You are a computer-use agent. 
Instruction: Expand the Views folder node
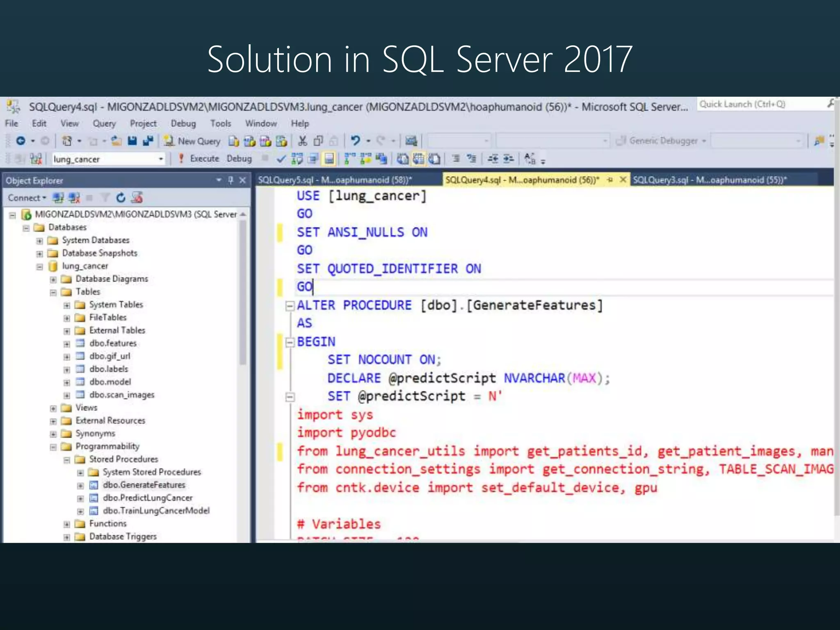click(x=53, y=409)
